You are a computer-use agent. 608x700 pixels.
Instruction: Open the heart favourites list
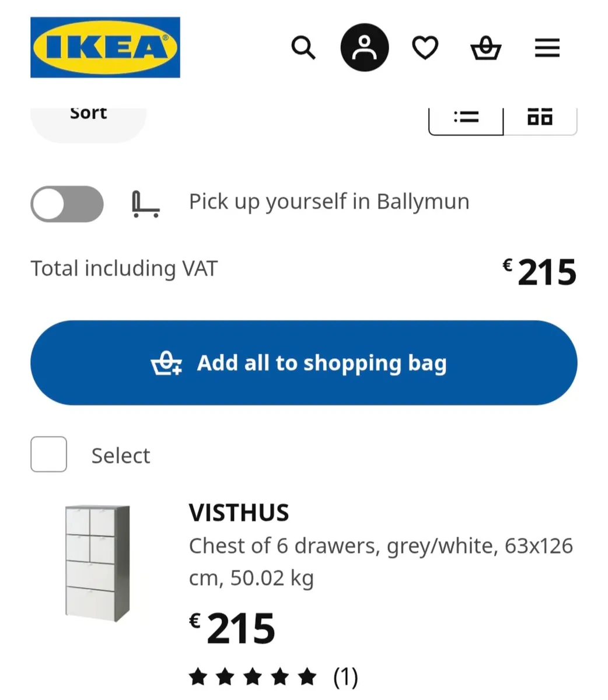(x=425, y=47)
